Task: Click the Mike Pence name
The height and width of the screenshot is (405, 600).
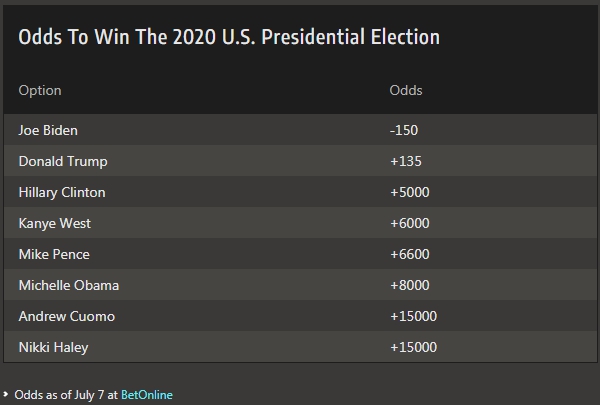Action: [x=54, y=254]
